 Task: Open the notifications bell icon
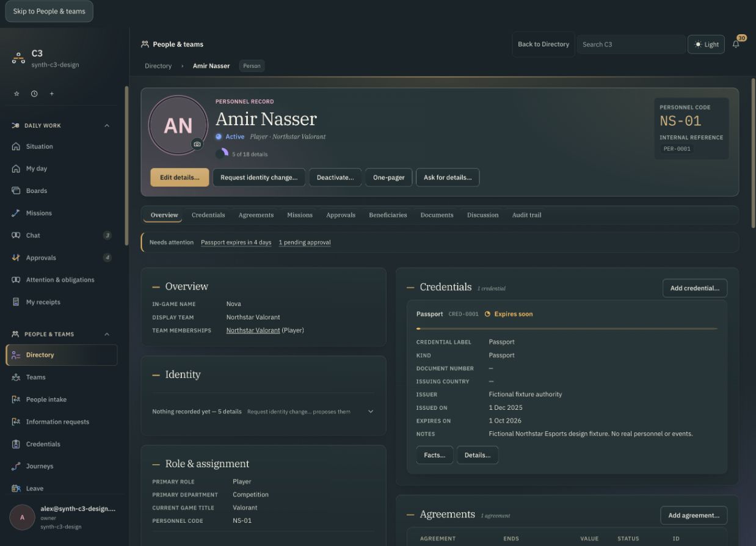tap(736, 44)
